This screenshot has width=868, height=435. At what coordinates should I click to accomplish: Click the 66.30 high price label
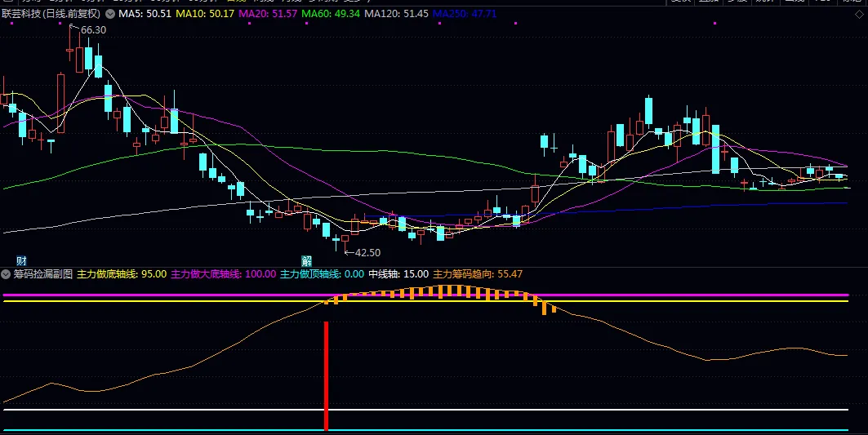[93, 30]
